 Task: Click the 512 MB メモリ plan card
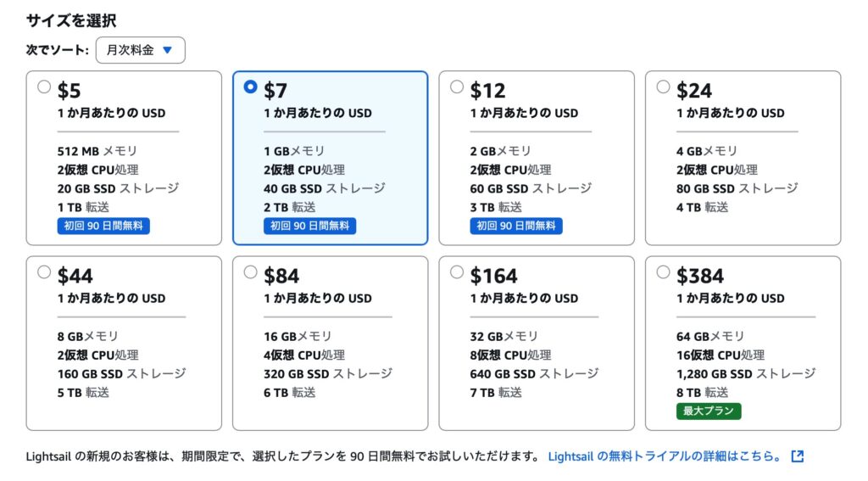click(x=124, y=158)
